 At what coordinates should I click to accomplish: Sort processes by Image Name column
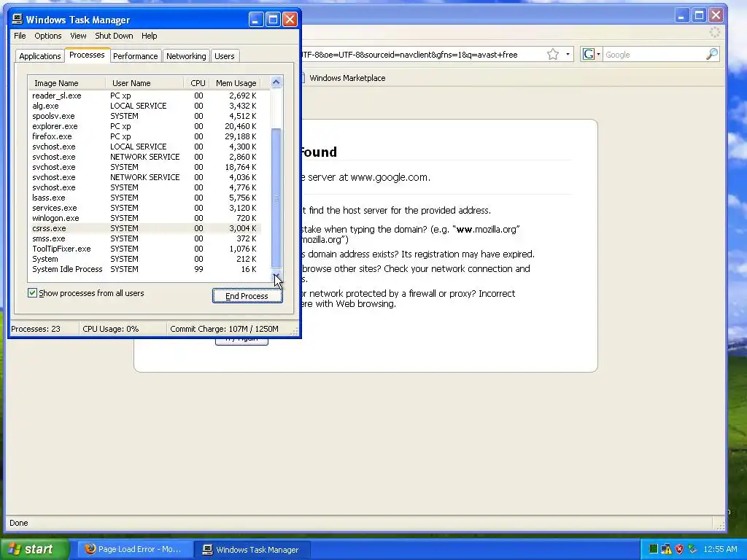coord(66,83)
